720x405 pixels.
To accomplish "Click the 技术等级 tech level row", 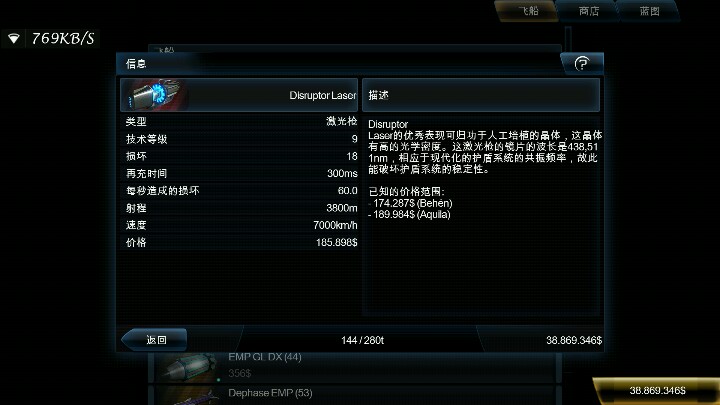I will tap(241, 139).
